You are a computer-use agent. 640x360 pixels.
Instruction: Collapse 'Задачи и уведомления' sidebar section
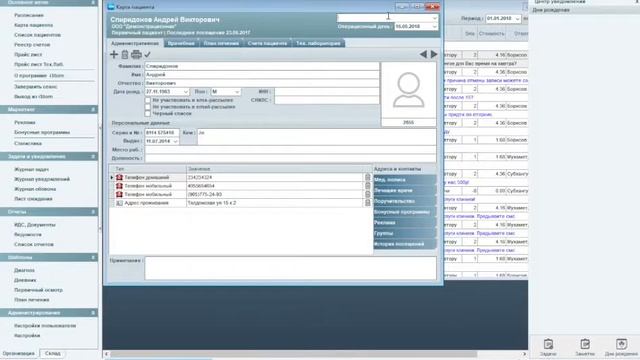[93, 156]
